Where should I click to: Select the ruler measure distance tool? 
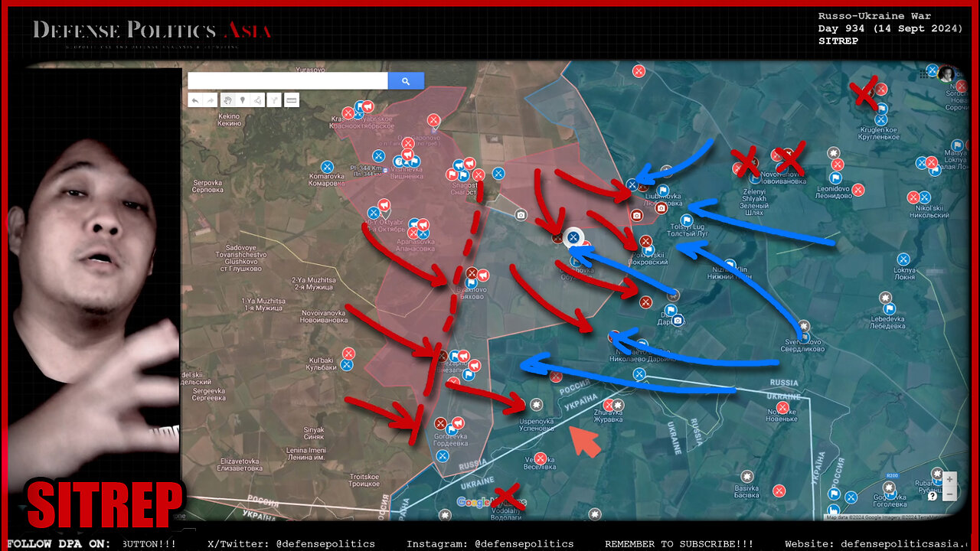(x=292, y=100)
